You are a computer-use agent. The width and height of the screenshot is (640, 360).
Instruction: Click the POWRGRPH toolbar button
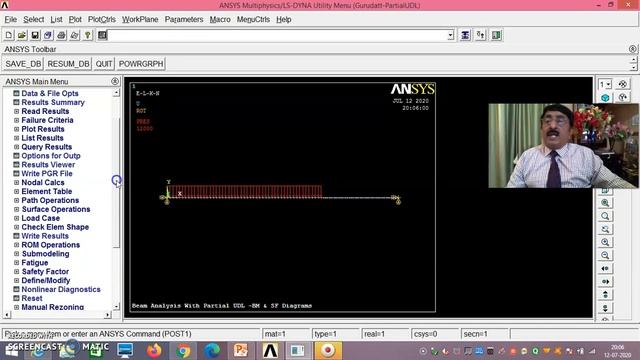tap(141, 64)
